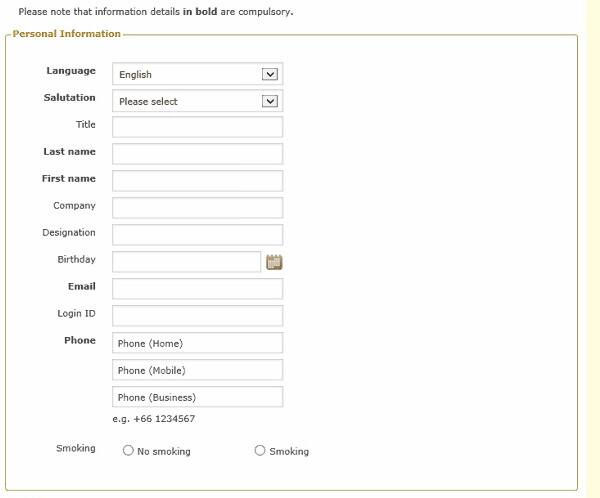Focus the Phone (Mobile) input

click(x=197, y=370)
